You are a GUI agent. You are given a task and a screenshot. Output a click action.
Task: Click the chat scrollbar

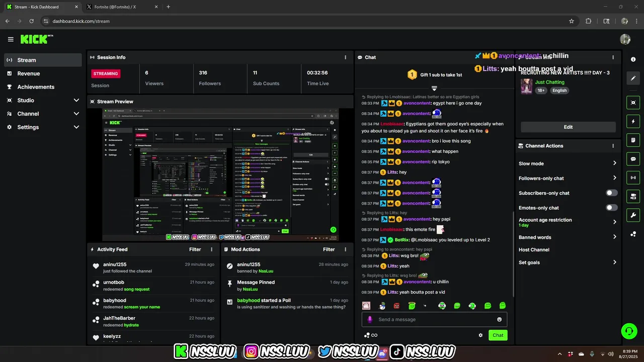point(513,254)
